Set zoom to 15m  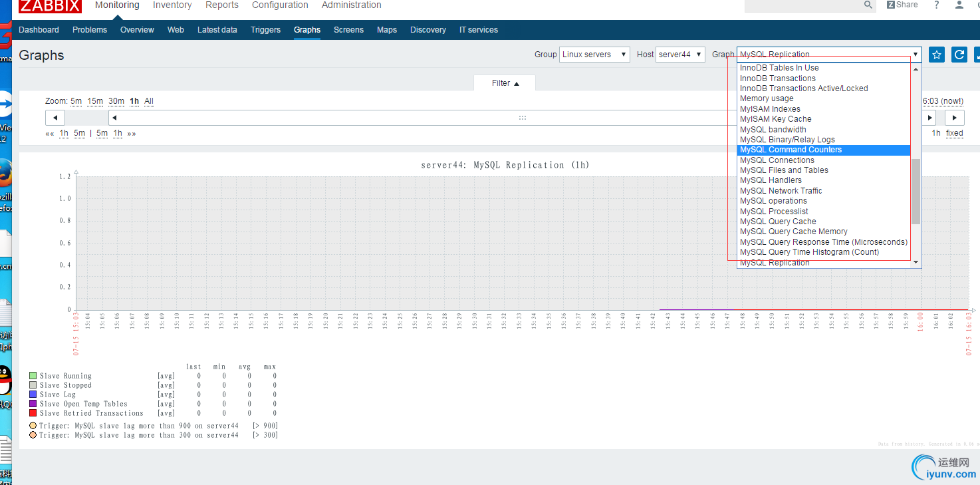95,101
